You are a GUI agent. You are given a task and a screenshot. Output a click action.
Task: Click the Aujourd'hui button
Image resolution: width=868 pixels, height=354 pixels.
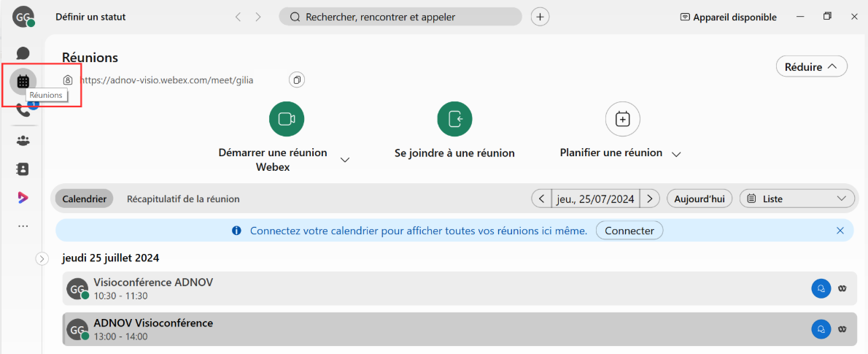point(700,199)
